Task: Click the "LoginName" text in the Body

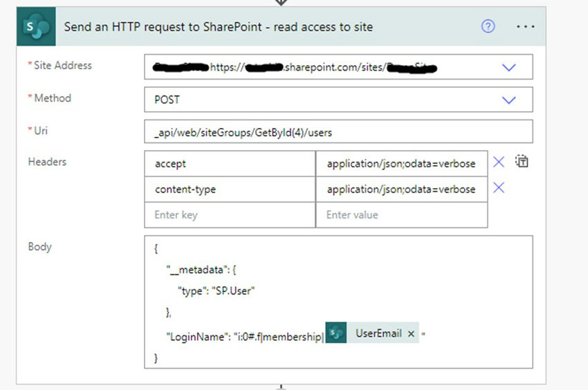Action: (195, 337)
